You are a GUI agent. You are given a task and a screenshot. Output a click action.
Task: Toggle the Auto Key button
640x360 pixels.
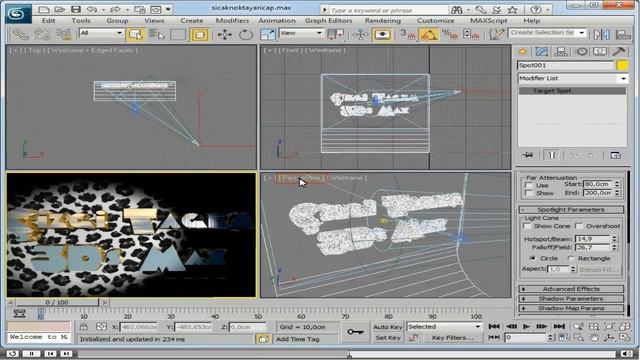pyautogui.click(x=388, y=327)
